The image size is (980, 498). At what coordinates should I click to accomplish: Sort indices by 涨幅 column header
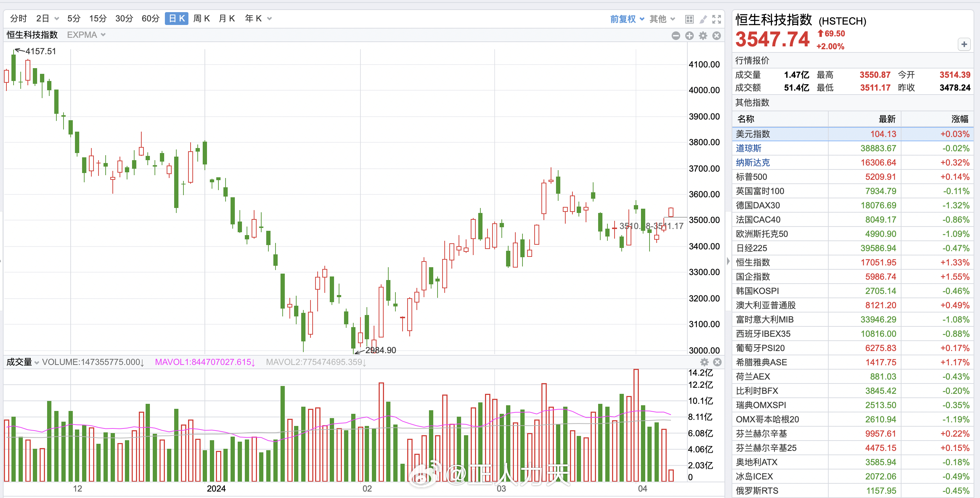coord(937,119)
